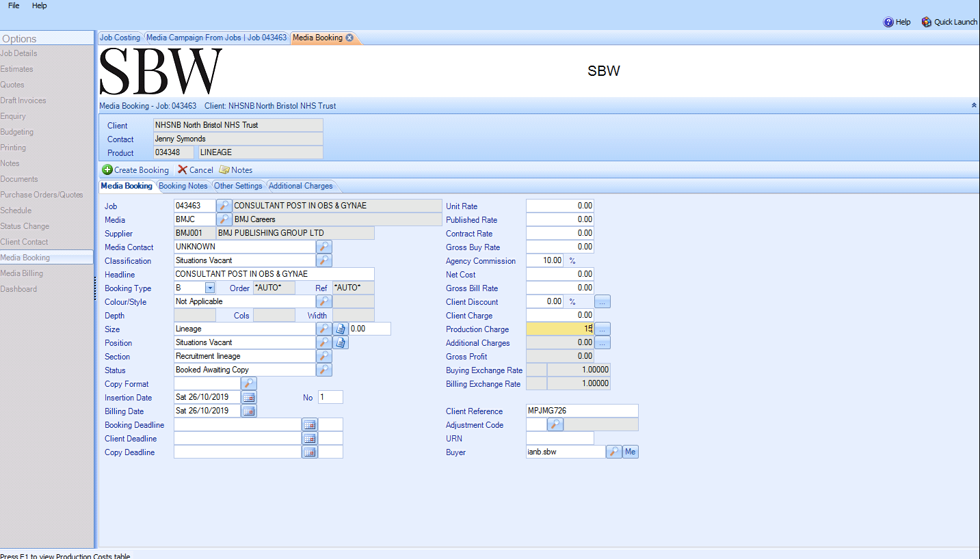The width and height of the screenshot is (980, 559).
Task: Open the Booking Deadline calendar picker
Action: coord(310,424)
